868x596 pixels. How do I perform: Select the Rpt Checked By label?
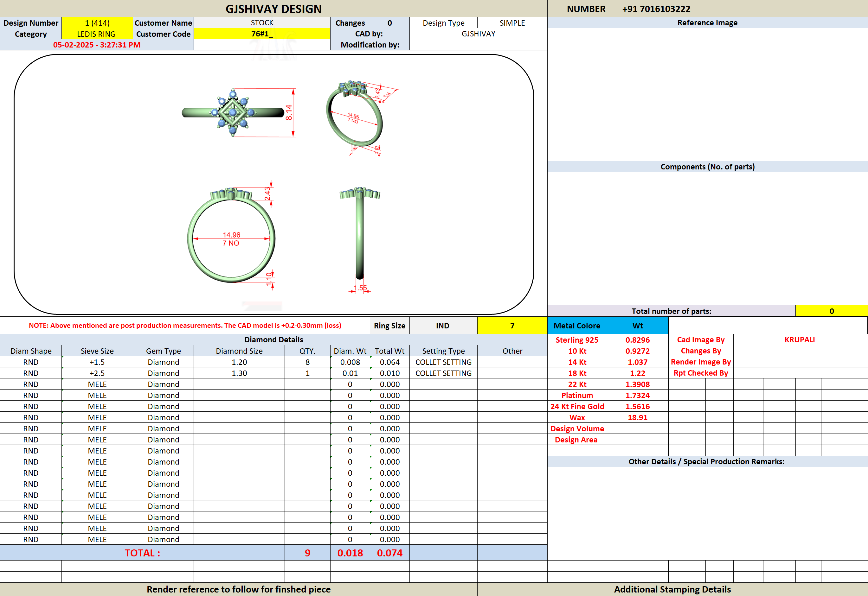[701, 373]
